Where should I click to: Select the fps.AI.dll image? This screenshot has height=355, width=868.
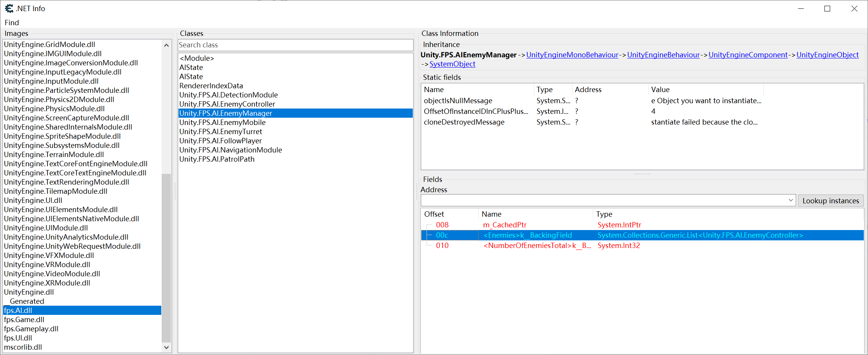pos(82,311)
